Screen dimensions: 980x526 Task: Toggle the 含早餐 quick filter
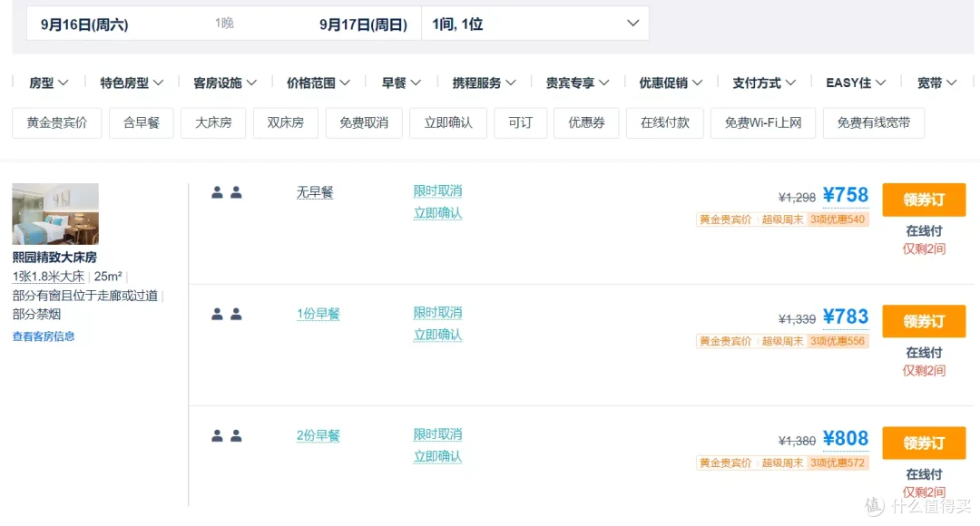[x=142, y=122]
